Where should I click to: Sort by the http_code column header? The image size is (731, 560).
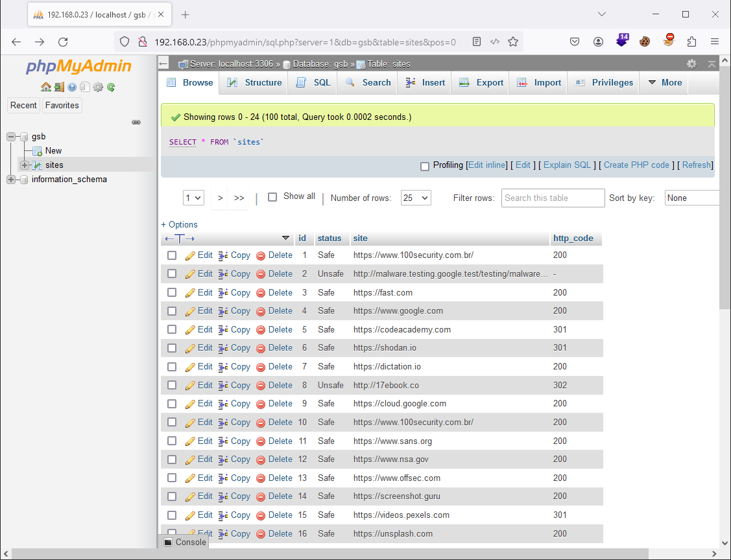pos(573,238)
